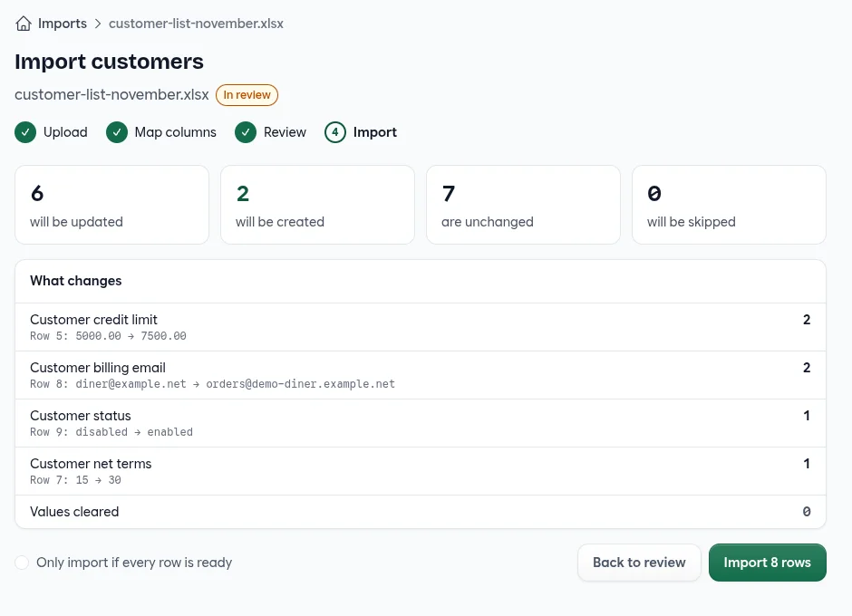
Task: Click the Map columns checkmark icon
Action: pos(117,132)
